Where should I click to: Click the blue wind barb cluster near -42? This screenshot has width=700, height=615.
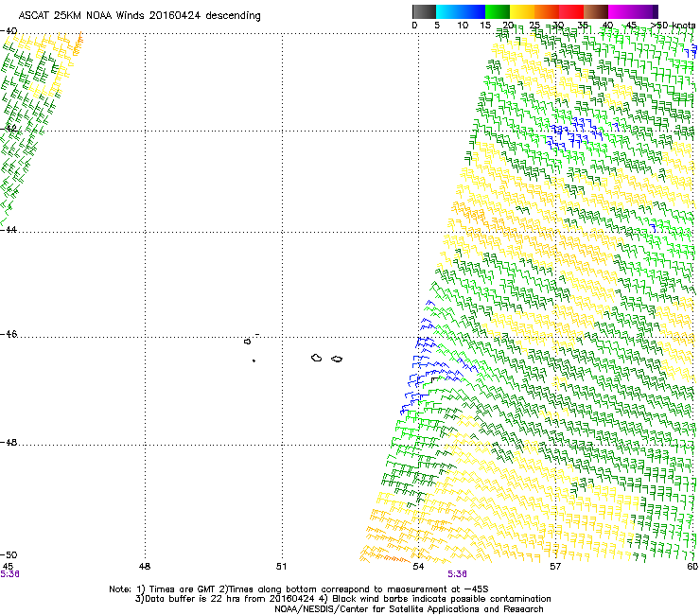click(573, 134)
